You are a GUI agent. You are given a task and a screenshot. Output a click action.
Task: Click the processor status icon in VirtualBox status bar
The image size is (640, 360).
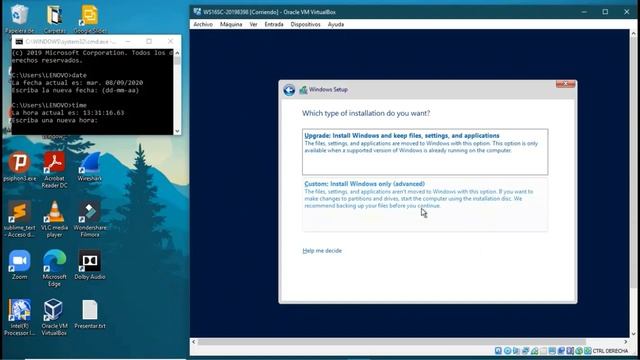[x=570, y=351]
